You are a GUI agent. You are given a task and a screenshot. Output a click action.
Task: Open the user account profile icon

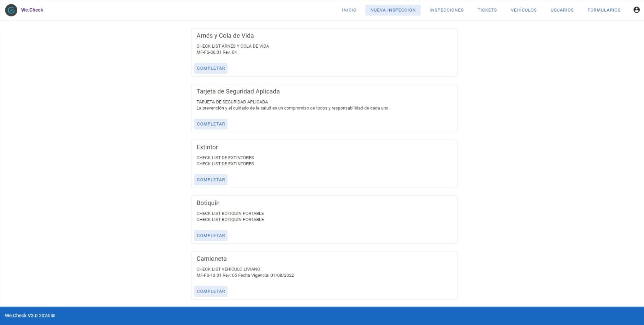(636, 10)
